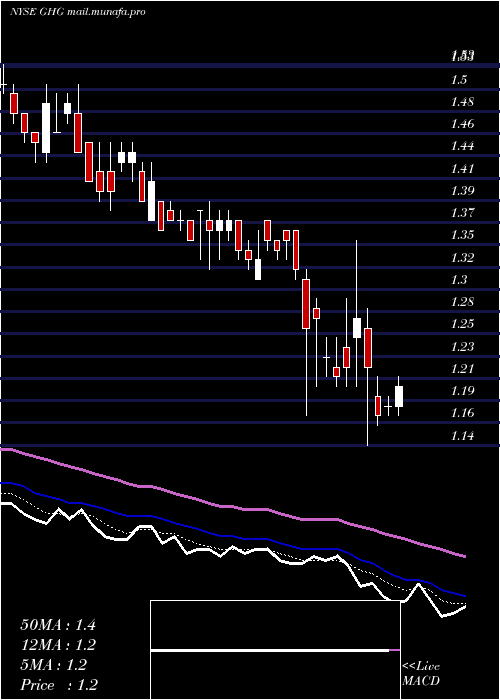
Task: Click the <<Live MACD label
Action: [x=421, y=674]
